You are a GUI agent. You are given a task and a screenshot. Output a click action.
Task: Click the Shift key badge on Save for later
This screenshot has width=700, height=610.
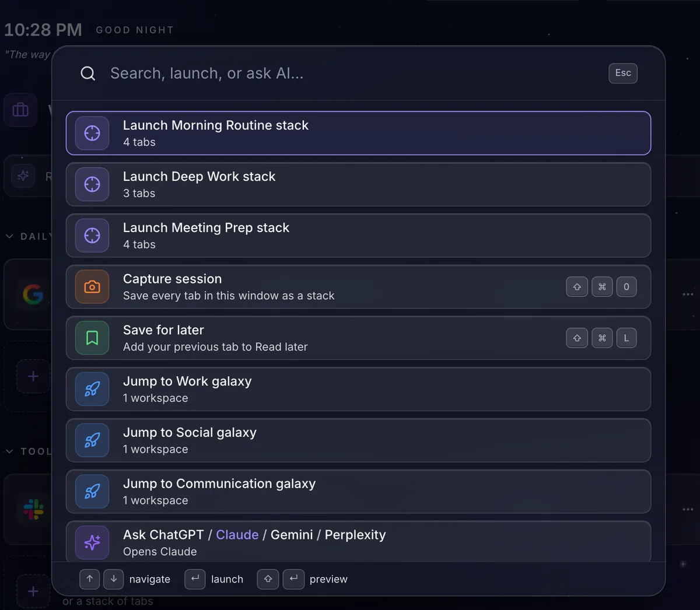tap(577, 338)
